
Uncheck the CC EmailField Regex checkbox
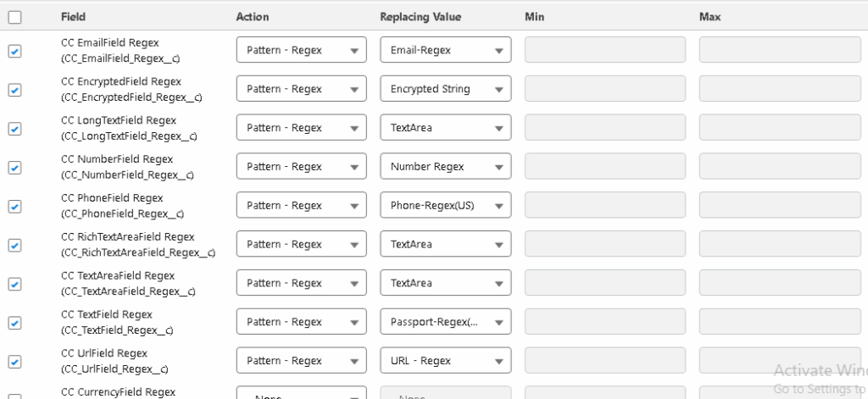[x=14, y=51]
